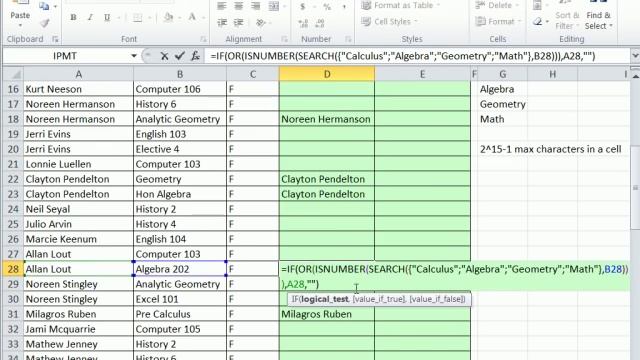Select the Format Painter brush icon
The image size is (640, 360).
pos(44,23)
